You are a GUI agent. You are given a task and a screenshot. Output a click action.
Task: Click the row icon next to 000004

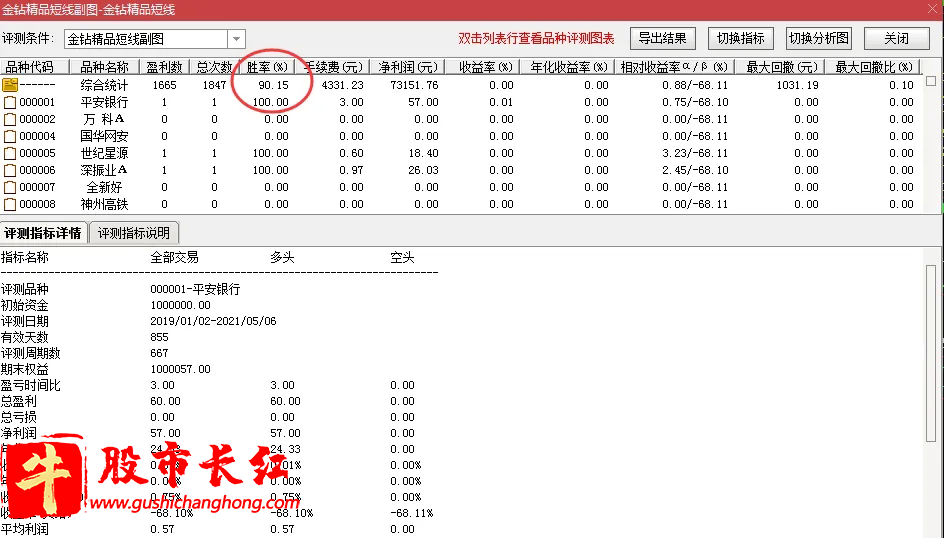pyautogui.click(x=10, y=136)
